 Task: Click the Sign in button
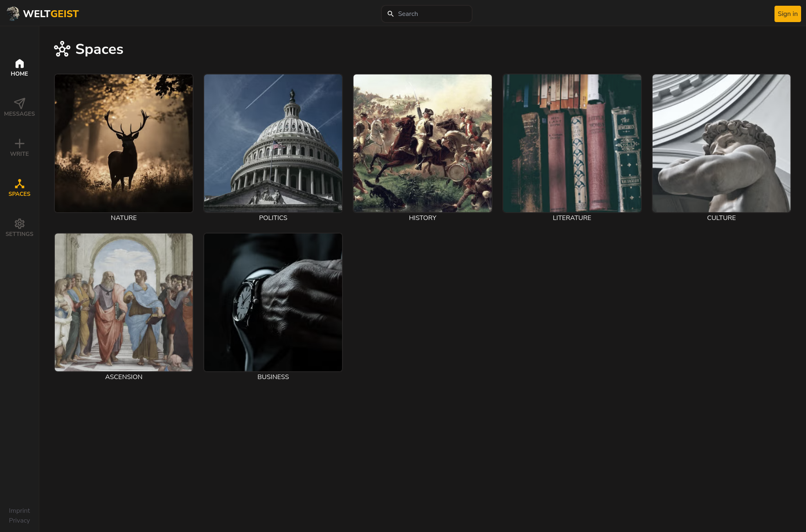[788, 14]
